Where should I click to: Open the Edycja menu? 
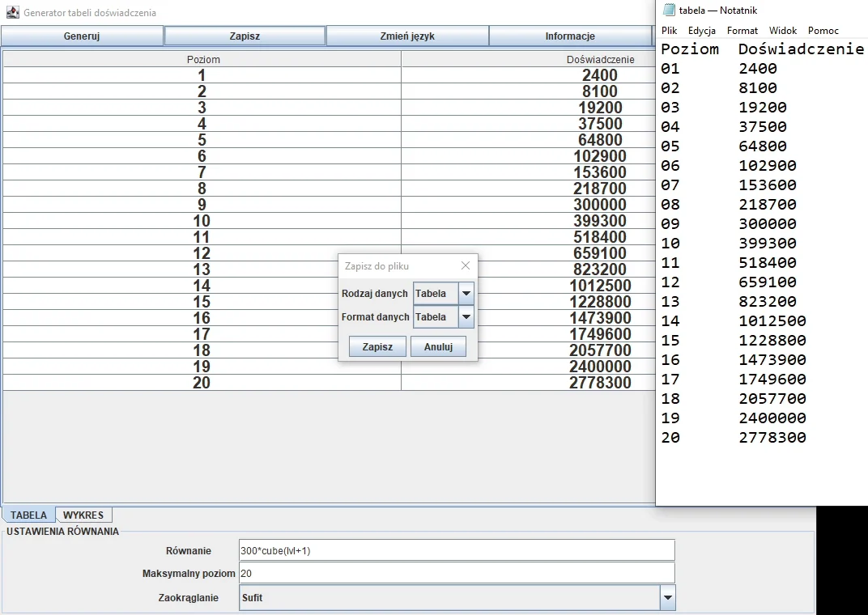coord(701,30)
